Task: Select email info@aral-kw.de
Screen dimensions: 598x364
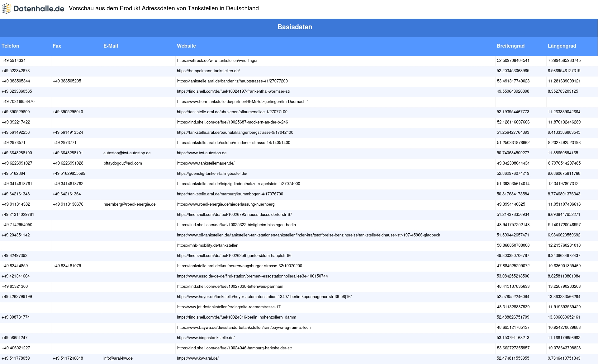Action: point(118,358)
